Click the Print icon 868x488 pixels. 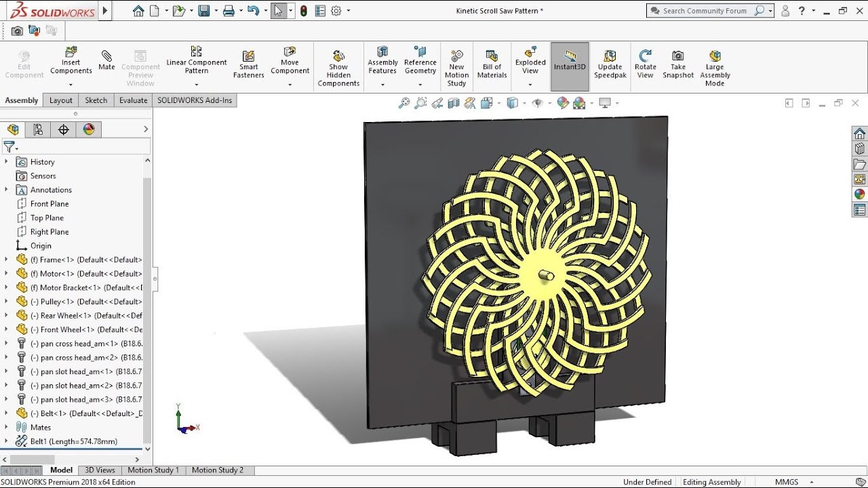tap(229, 11)
